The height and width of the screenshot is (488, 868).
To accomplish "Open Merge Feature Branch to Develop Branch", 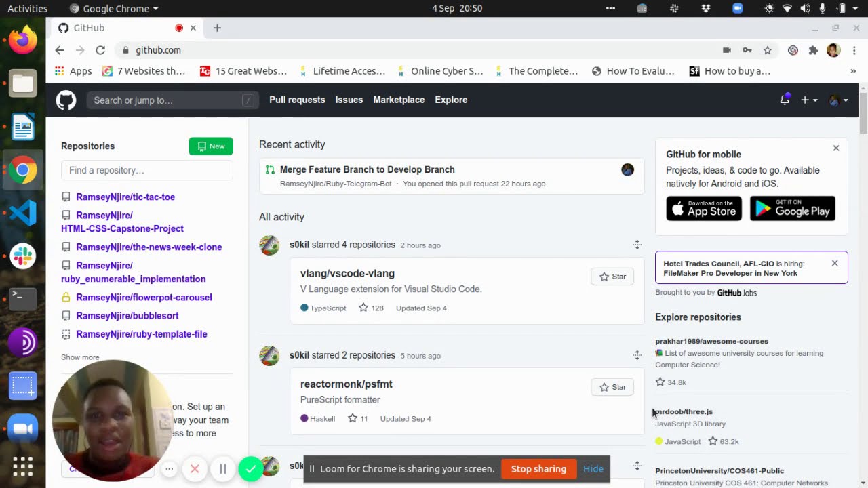I will (x=368, y=169).
